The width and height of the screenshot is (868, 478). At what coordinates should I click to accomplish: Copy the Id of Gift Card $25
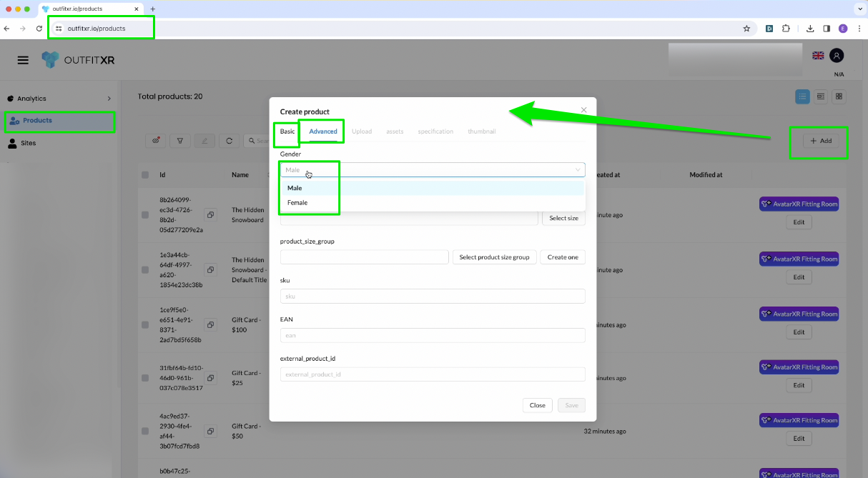tap(211, 377)
